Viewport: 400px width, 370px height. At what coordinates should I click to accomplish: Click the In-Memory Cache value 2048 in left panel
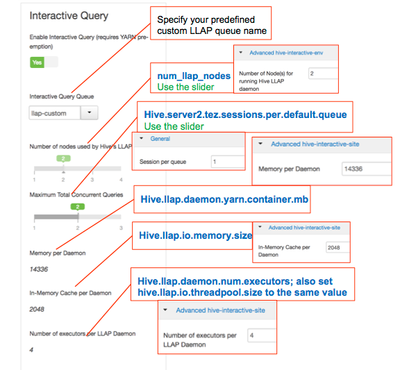37,309
